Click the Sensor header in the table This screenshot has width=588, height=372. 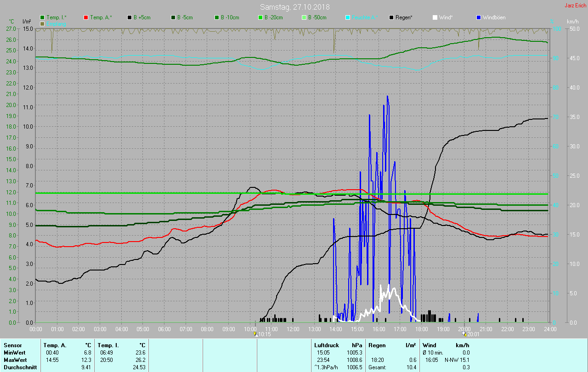[x=13, y=345]
